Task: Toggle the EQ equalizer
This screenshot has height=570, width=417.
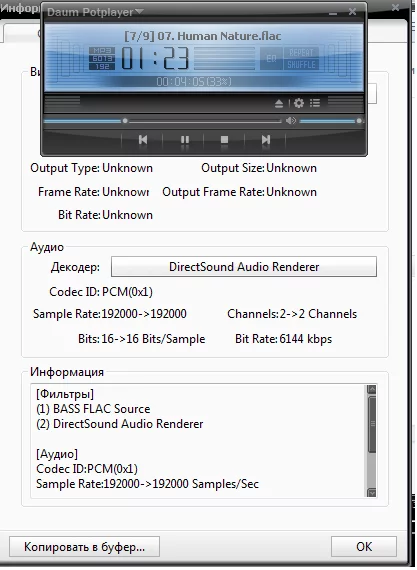Action: pyautogui.click(x=271, y=59)
